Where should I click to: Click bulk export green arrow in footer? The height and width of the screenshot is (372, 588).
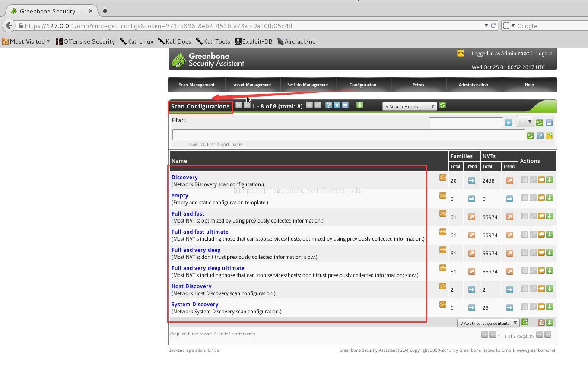[549, 322]
